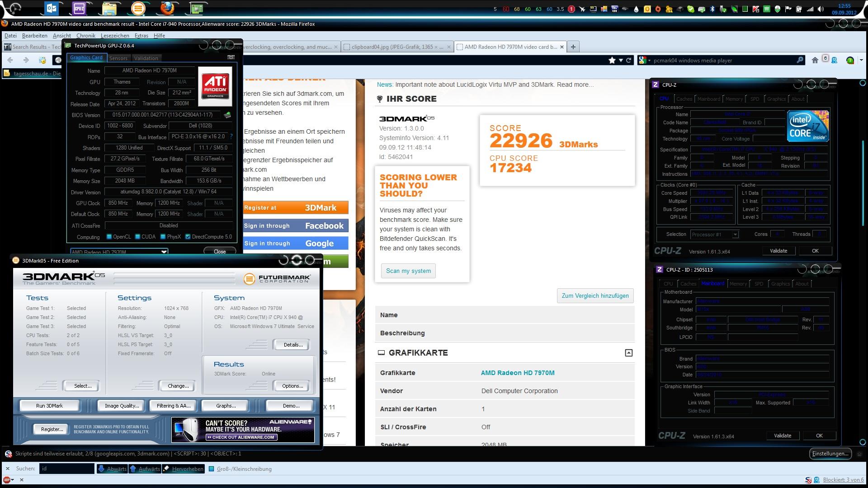This screenshot has width=868, height=488.
Task: Switch to the Sensors tab in GPU-Z
Action: pos(118,58)
